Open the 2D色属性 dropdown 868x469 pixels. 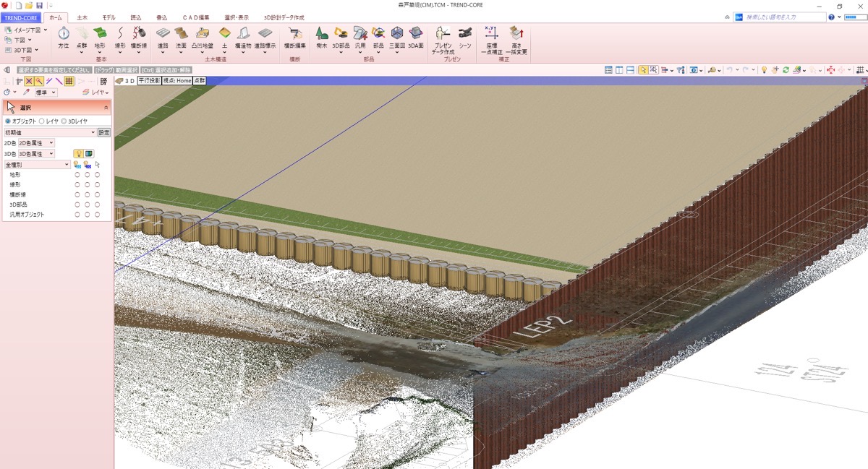(x=36, y=143)
